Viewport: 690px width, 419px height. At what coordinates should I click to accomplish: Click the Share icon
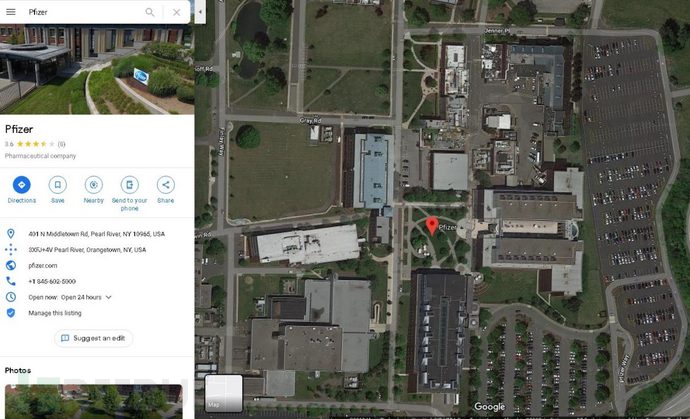165,185
